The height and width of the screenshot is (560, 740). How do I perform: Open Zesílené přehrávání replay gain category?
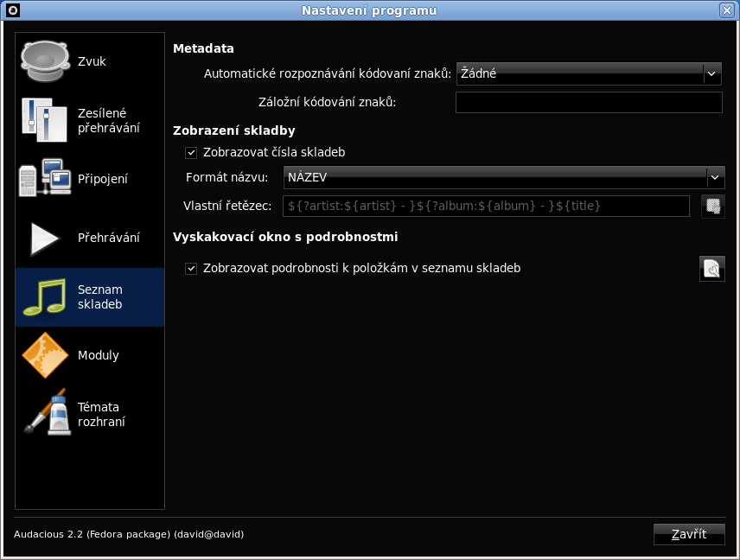click(x=90, y=121)
